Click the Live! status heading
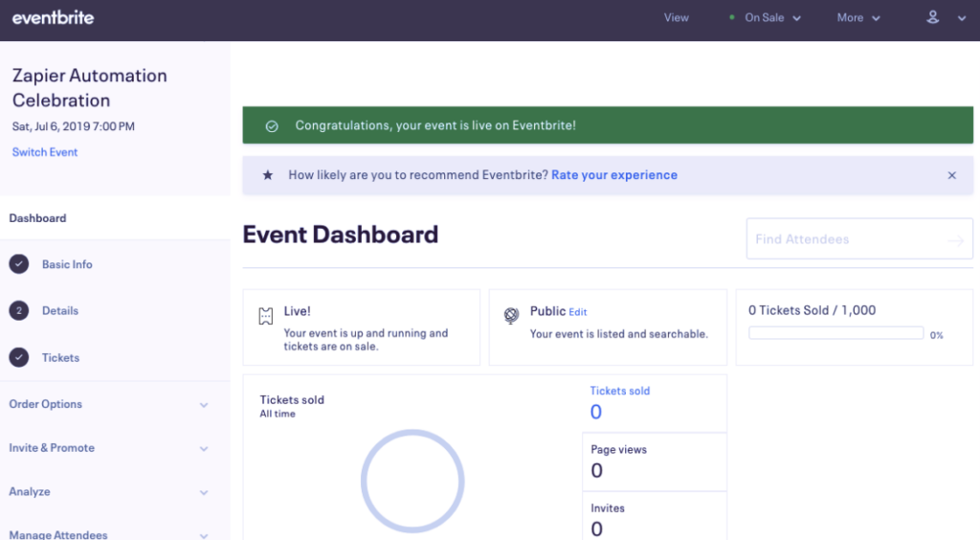 click(x=297, y=311)
